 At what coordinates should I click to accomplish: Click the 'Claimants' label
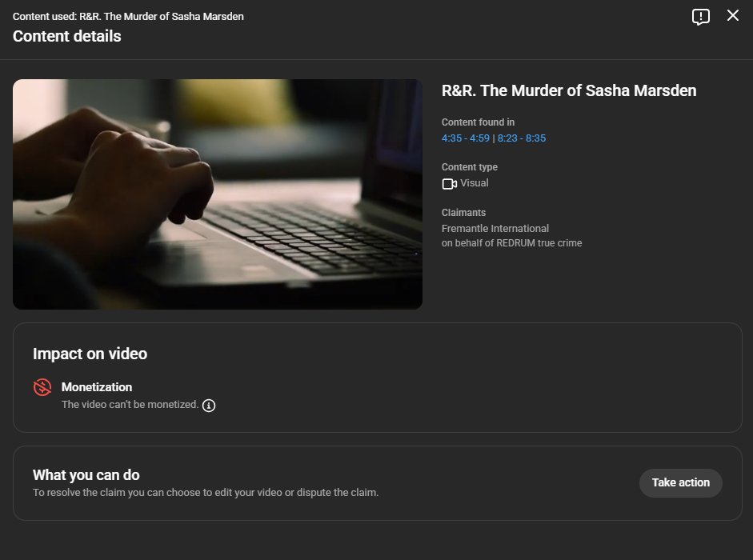463,212
